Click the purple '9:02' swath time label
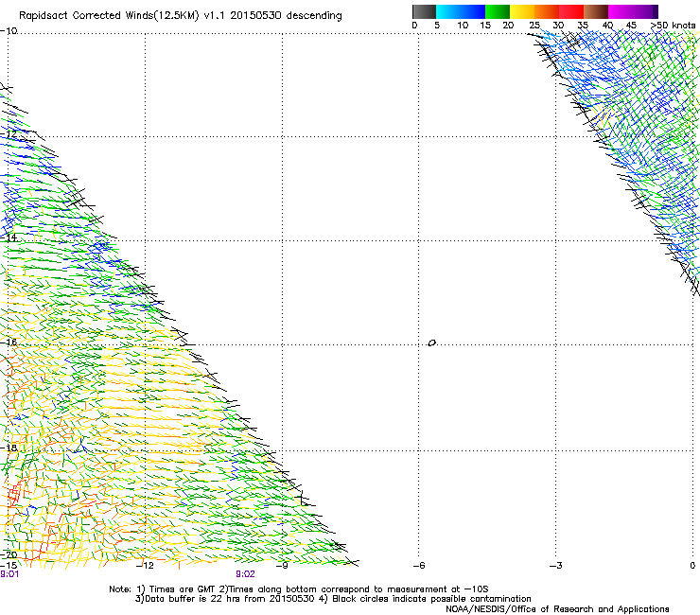This screenshot has width=700, height=615. point(245,574)
